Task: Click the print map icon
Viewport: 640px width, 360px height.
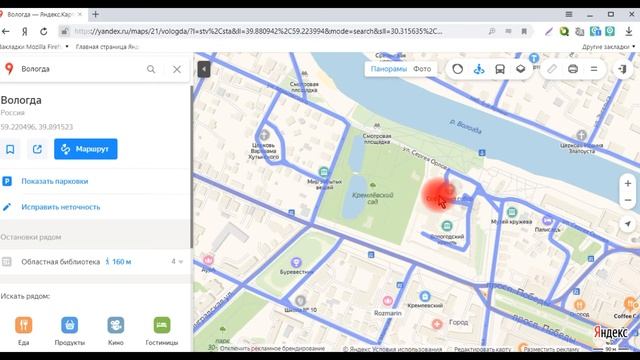Action: [x=573, y=69]
